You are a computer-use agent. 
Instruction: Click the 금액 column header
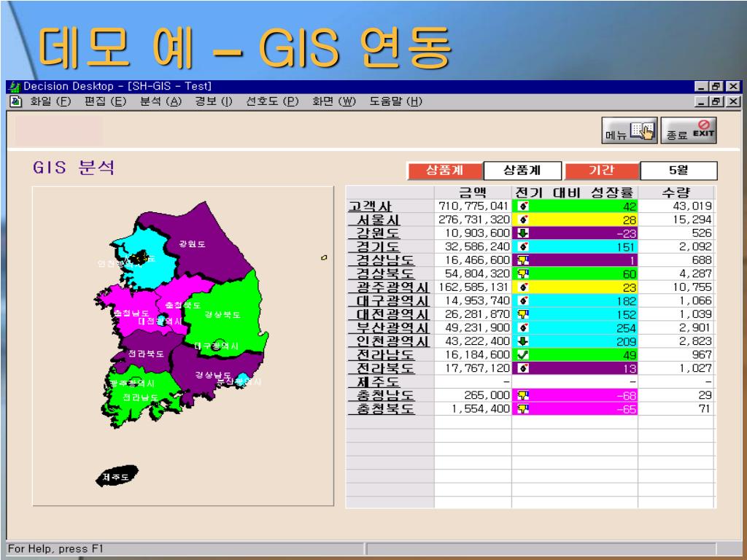coord(473,192)
